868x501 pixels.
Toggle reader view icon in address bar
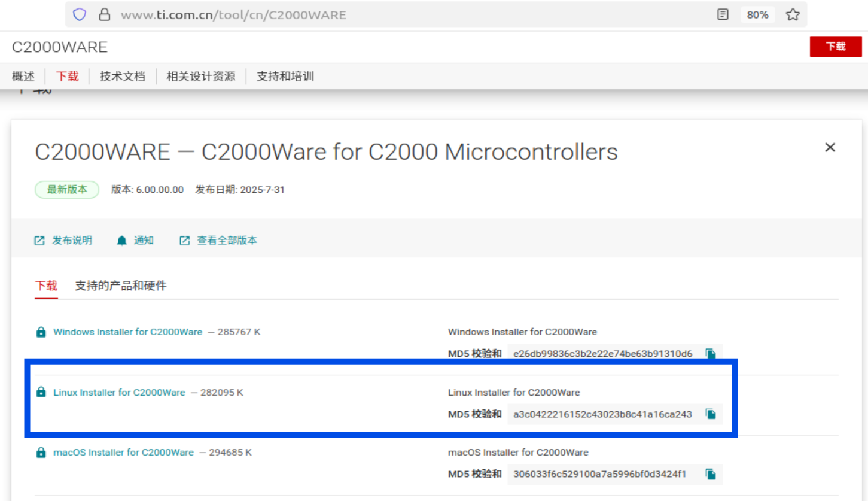(x=723, y=15)
